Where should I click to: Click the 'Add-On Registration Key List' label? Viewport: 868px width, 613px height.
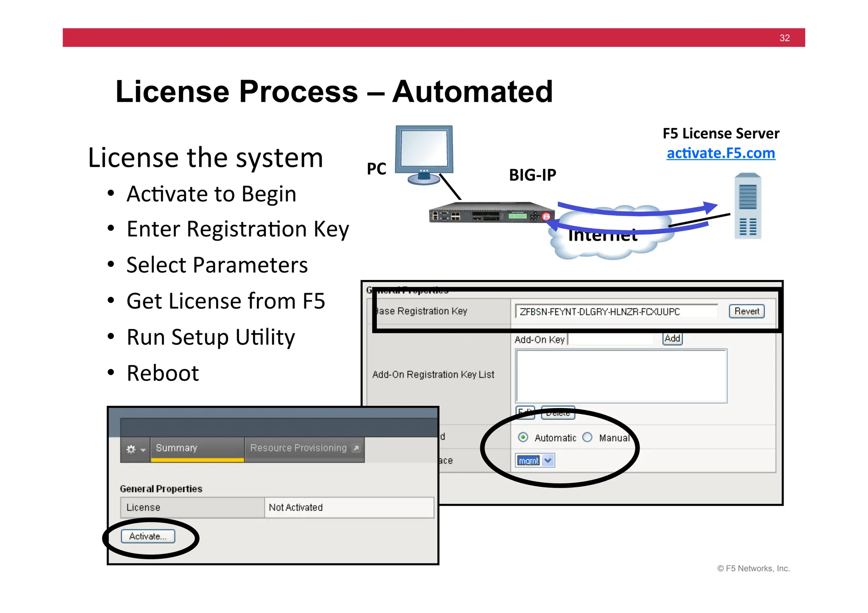tap(433, 375)
